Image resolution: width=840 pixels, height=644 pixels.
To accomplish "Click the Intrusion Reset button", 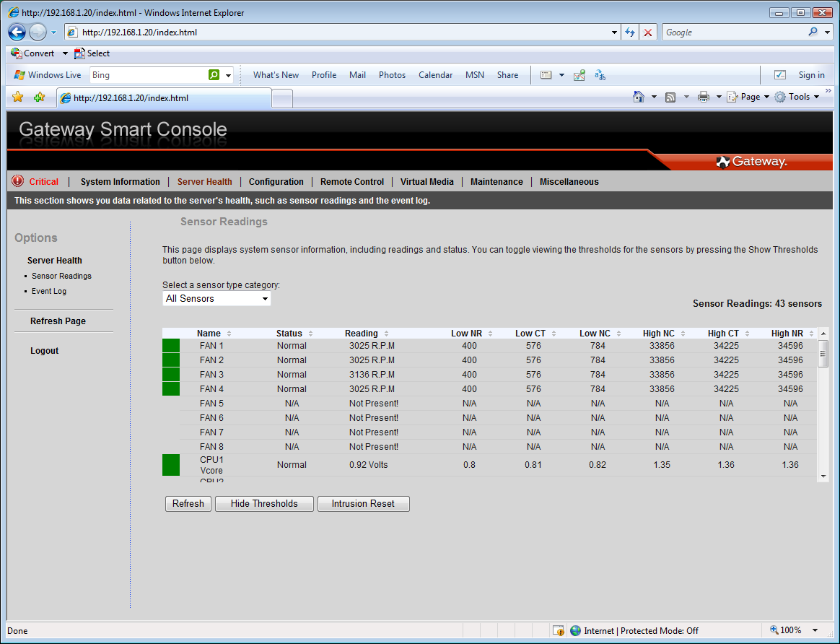I will coord(363,504).
